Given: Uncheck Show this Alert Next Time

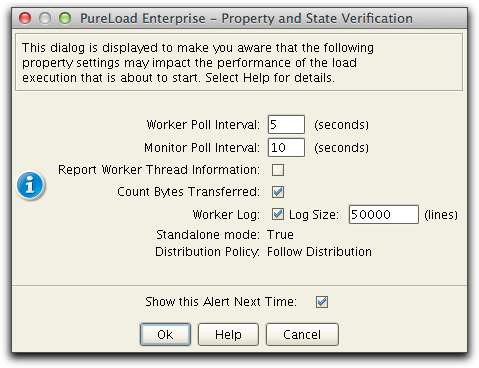Looking at the screenshot, I should [322, 302].
